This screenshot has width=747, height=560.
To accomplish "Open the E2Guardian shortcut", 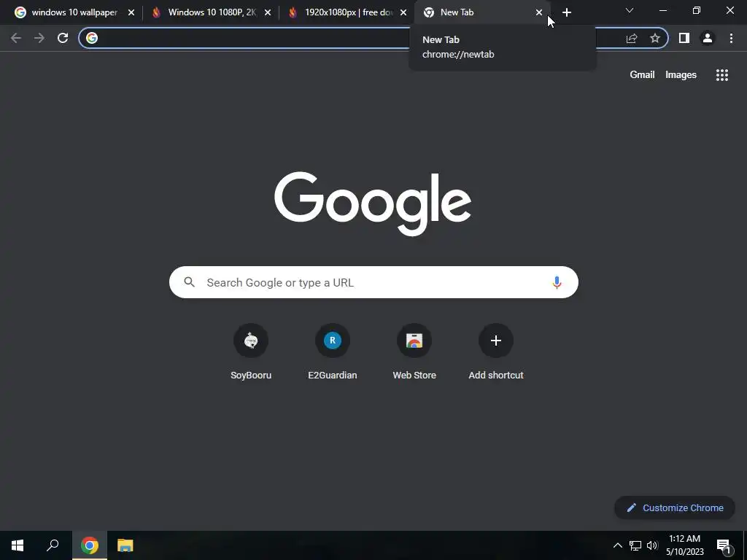I will (x=333, y=351).
